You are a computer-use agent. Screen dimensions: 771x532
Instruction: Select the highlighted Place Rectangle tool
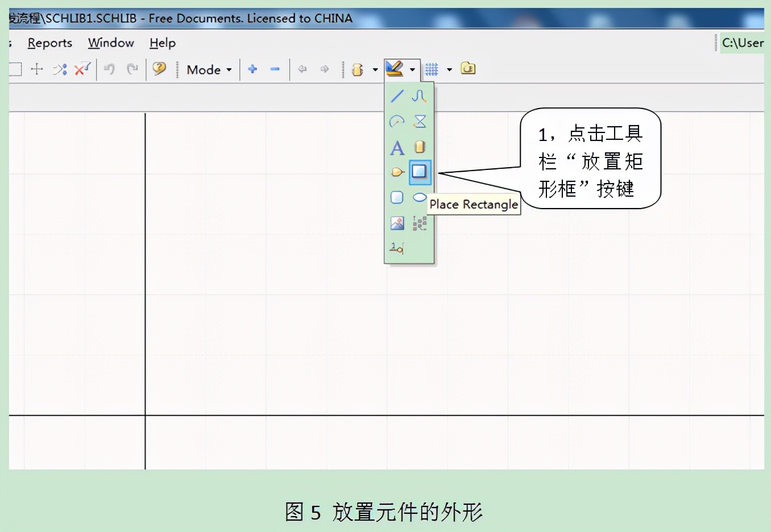click(419, 172)
